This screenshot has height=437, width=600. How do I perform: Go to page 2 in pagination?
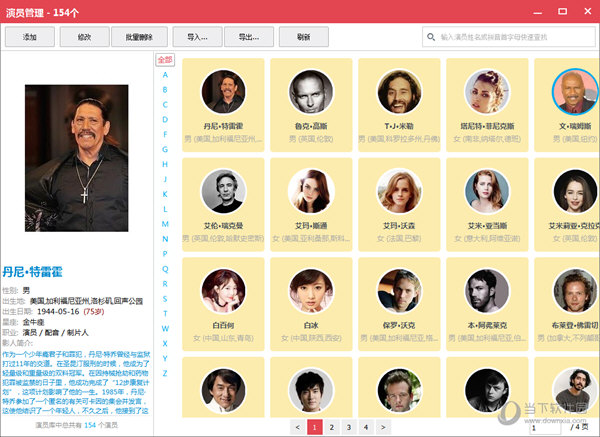pyautogui.click(x=332, y=427)
